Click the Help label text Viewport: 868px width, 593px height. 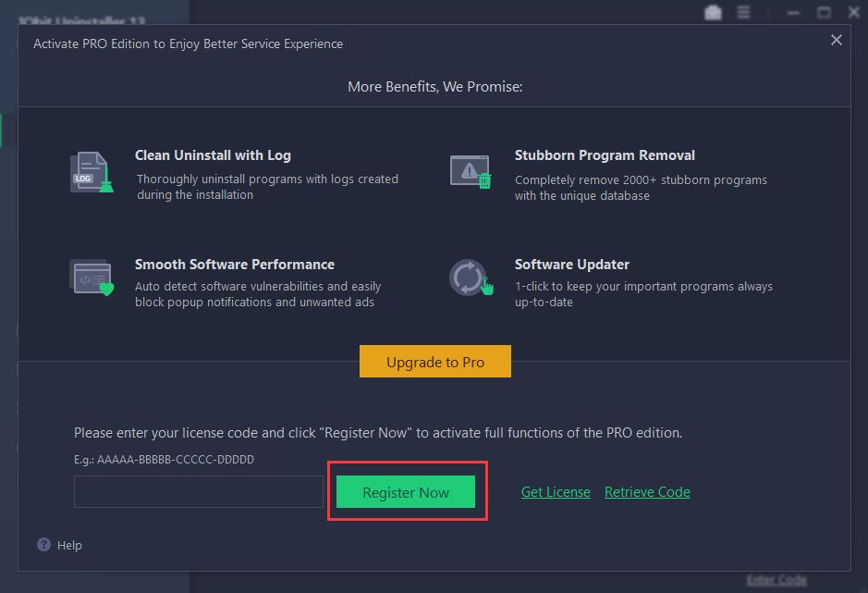(69, 545)
